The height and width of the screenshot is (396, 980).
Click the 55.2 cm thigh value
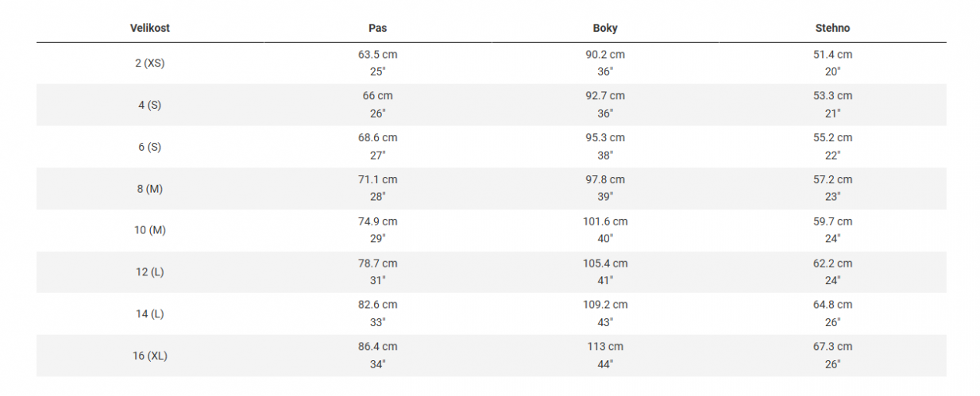(832, 138)
